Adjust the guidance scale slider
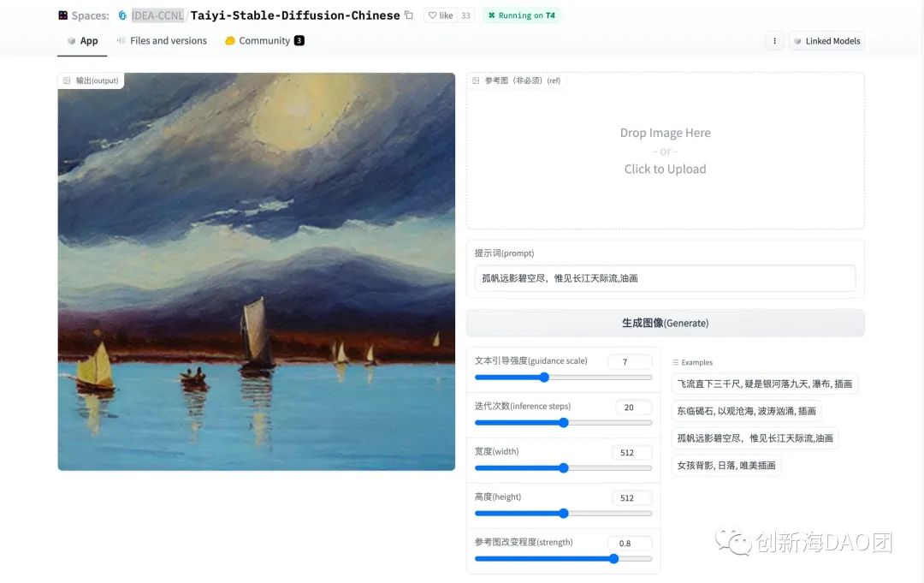 point(544,377)
